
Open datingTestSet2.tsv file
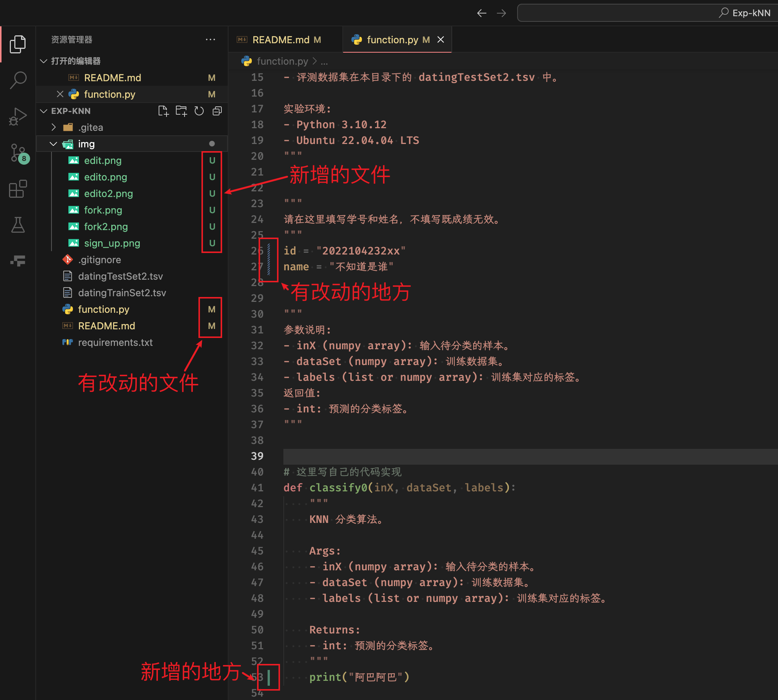[x=132, y=276]
